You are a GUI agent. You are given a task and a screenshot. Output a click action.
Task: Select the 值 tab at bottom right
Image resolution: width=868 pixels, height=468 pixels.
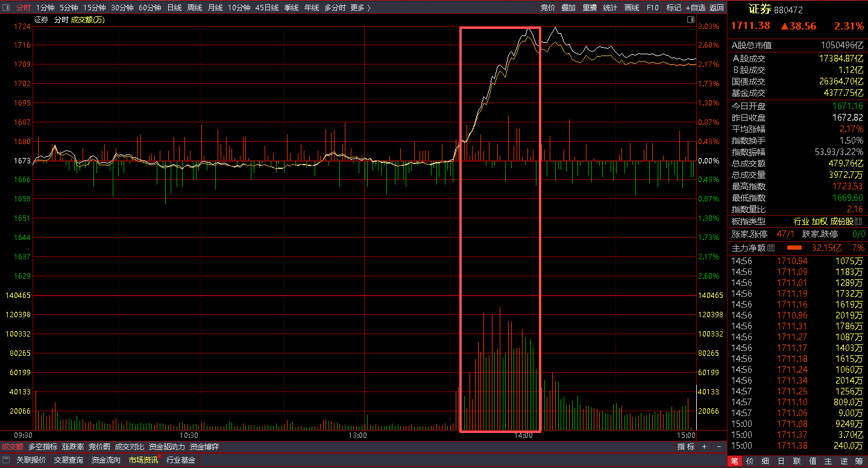point(813,461)
